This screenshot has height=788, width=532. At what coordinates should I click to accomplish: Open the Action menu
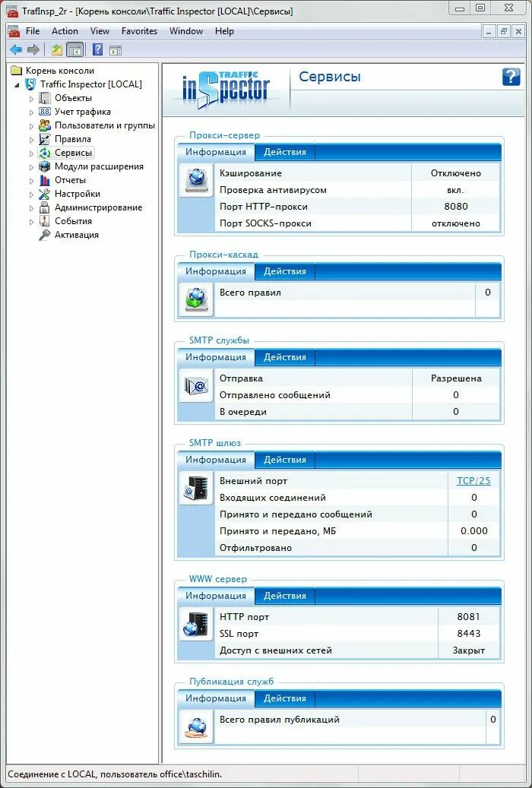tap(65, 31)
